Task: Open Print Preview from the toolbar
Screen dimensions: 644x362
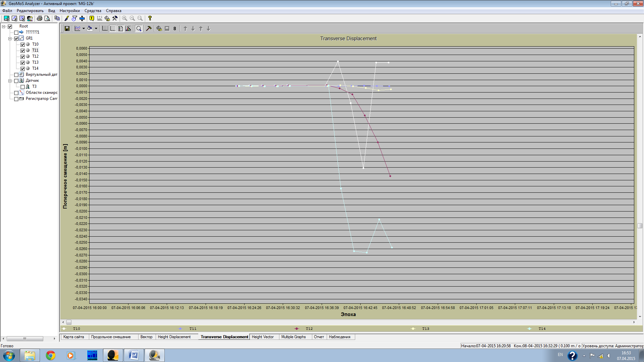Action: (x=47, y=18)
